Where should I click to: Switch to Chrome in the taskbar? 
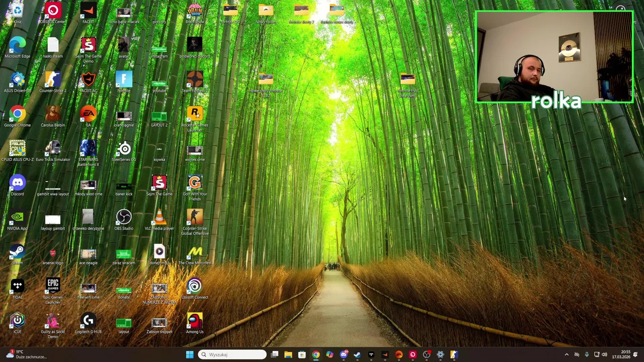[315, 354]
